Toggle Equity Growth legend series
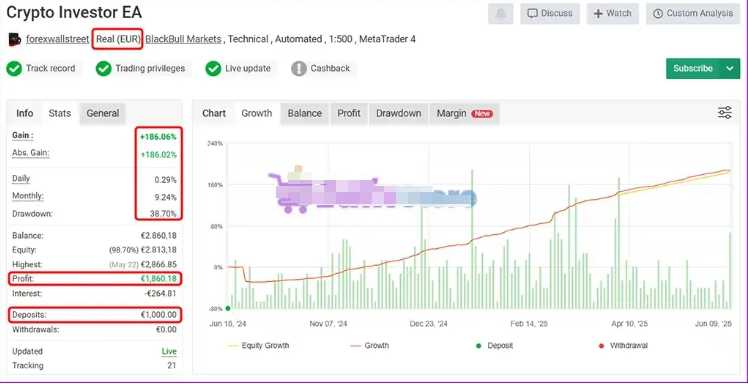Screen dimensions: 748x384 coord(259,345)
